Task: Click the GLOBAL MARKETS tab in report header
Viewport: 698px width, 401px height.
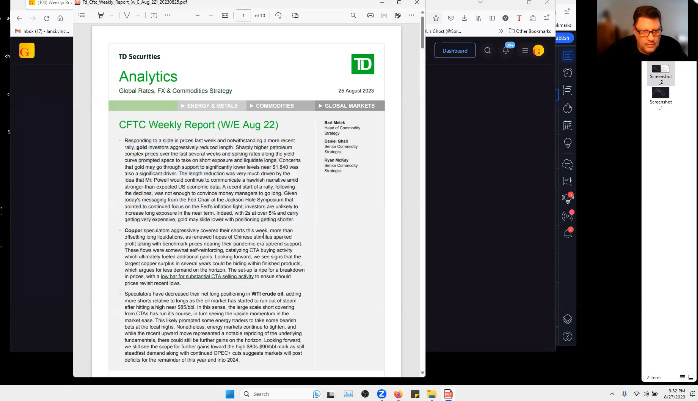Action: 347,106
